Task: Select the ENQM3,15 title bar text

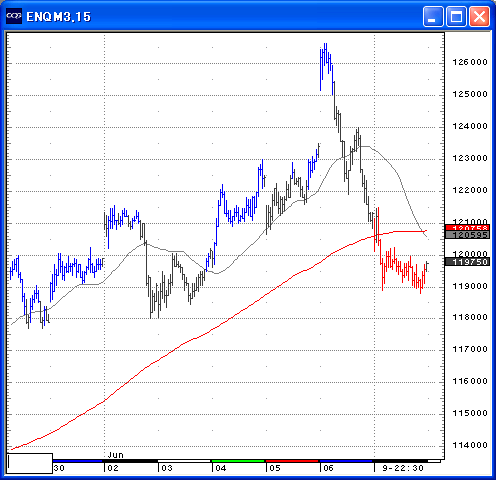Action: coord(58,17)
